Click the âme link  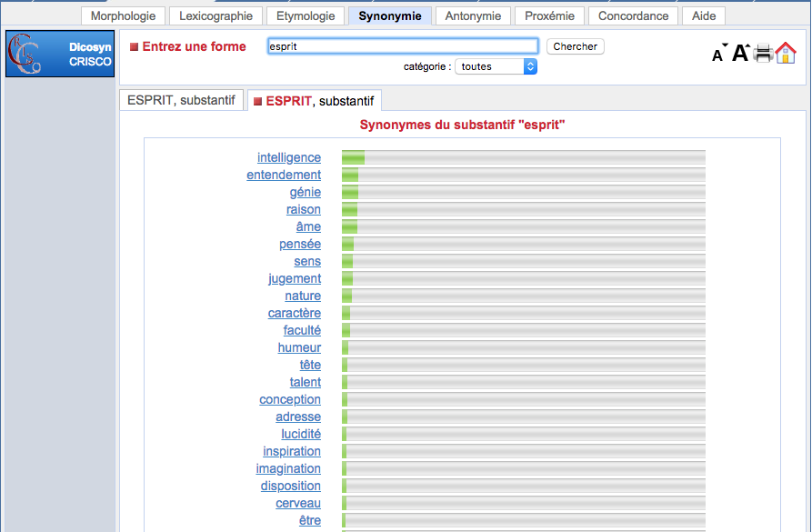point(308,226)
